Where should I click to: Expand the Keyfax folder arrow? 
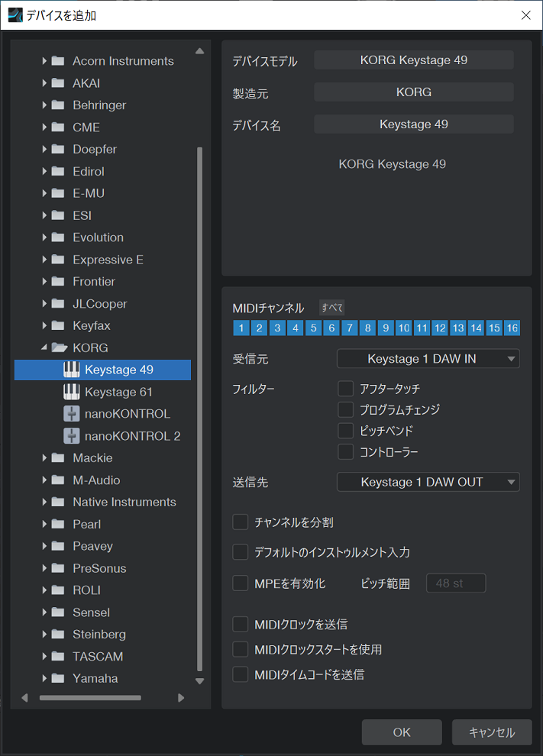[44, 325]
